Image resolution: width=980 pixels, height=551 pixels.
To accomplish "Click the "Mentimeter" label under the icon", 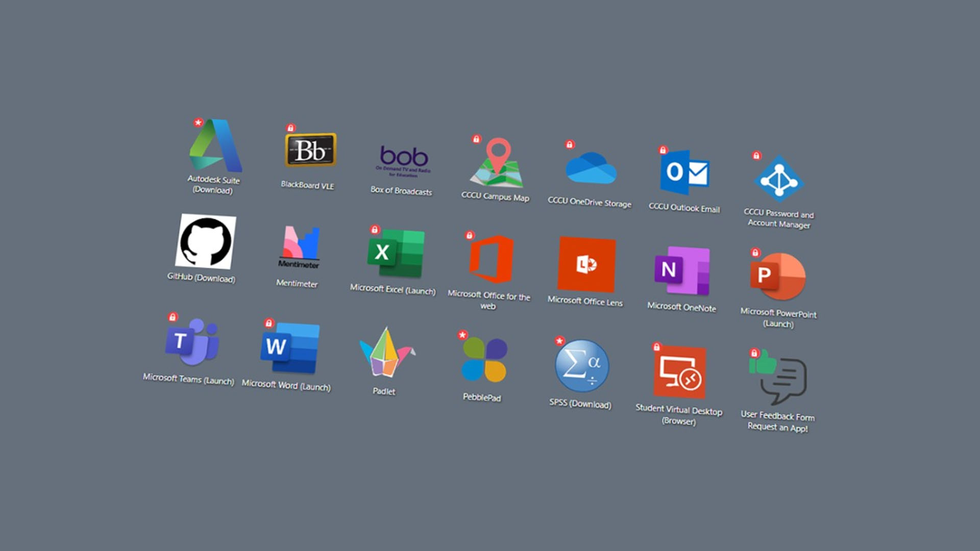I will point(297,283).
